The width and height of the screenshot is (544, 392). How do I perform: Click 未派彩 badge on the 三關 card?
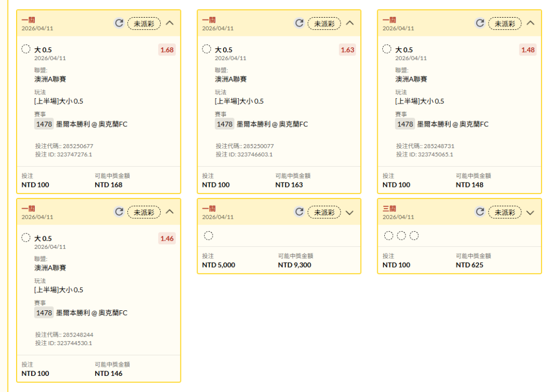pyautogui.click(x=505, y=213)
